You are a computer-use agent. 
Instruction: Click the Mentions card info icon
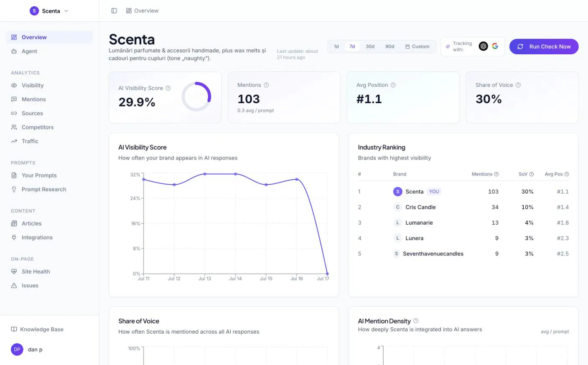coord(266,85)
